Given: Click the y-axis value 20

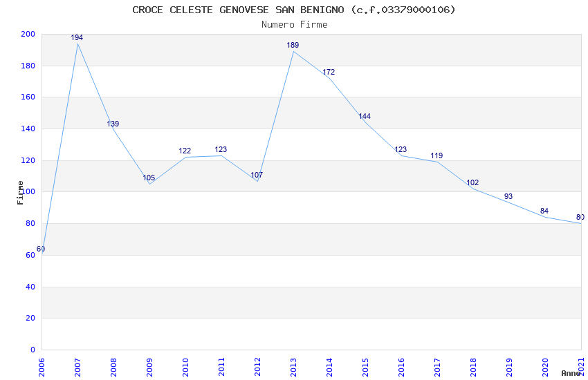Looking at the screenshot, I should pyautogui.click(x=30, y=318).
